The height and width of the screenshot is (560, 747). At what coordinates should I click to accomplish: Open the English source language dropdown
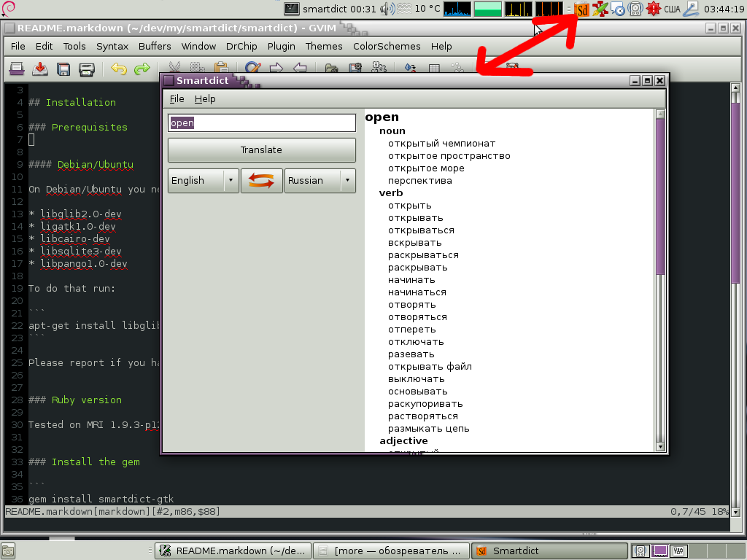click(204, 181)
